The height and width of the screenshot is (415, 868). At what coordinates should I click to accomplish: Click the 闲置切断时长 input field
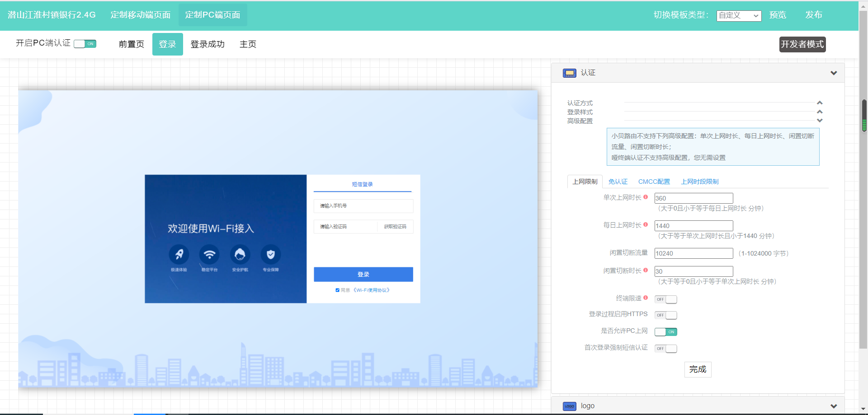click(694, 271)
